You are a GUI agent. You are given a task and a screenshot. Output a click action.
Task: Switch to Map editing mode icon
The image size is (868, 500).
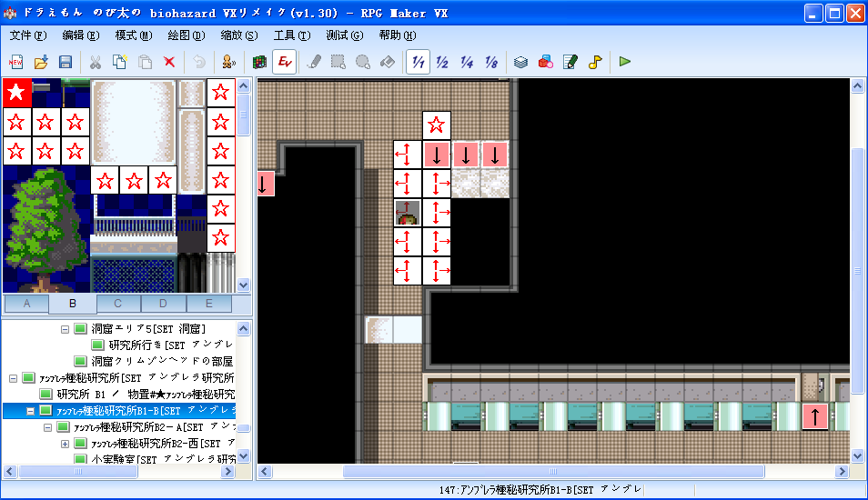[259, 62]
